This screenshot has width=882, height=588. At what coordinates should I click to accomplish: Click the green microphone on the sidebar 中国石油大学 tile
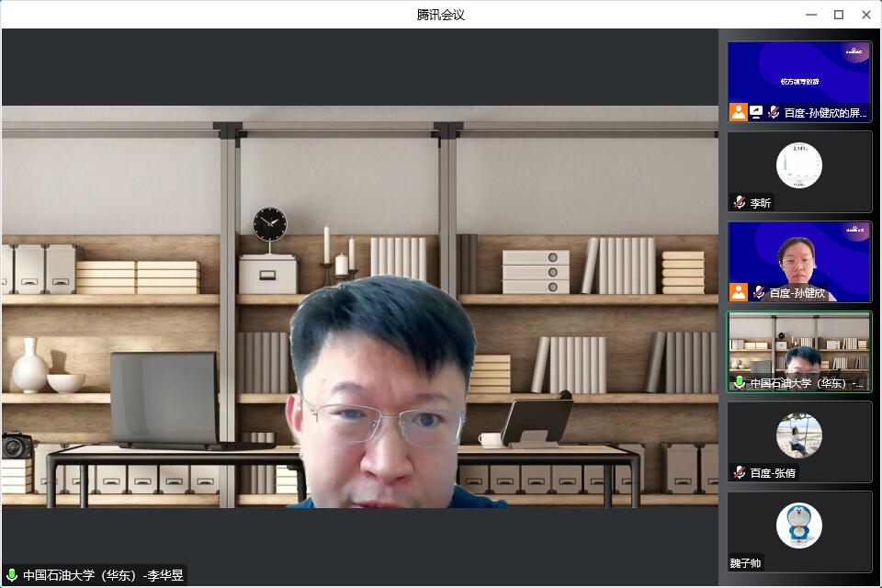[740, 382]
